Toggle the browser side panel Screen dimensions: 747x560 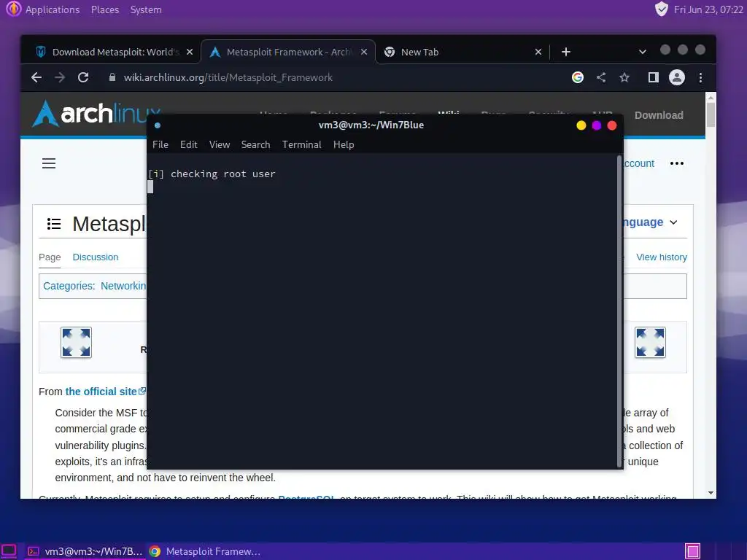pos(653,77)
